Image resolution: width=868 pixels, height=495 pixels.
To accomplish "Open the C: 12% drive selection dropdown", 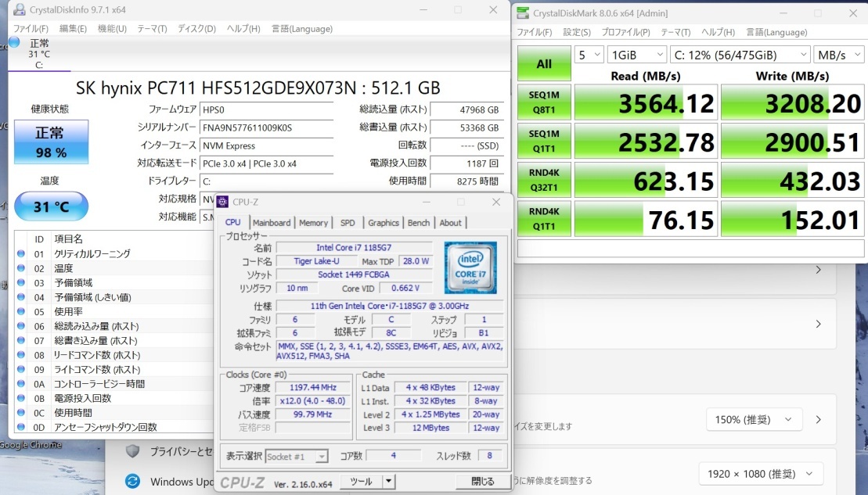I will point(740,55).
